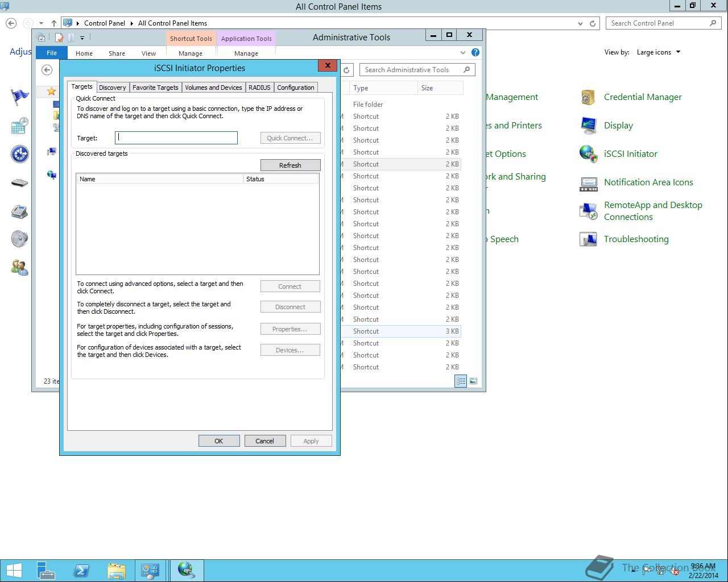The height and width of the screenshot is (582, 728).
Task: Switch to large icons view in Administrative Tools
Action: [473, 381]
